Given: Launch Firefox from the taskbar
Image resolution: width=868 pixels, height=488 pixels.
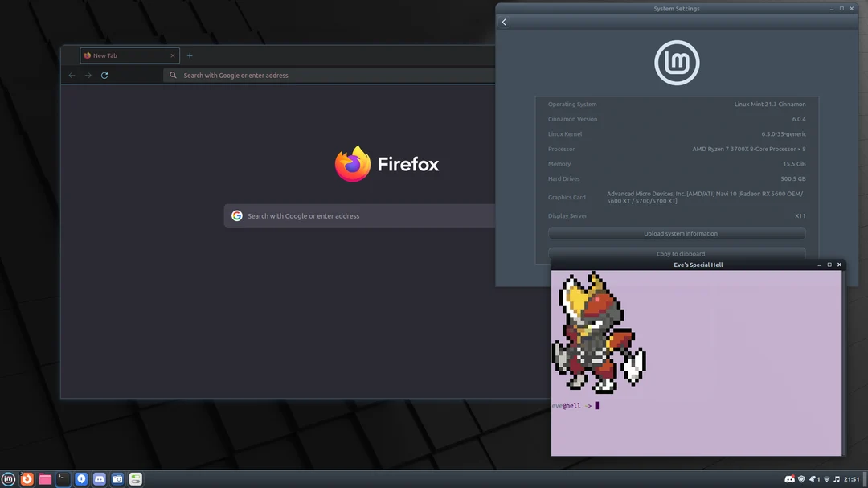Looking at the screenshot, I should (x=27, y=478).
